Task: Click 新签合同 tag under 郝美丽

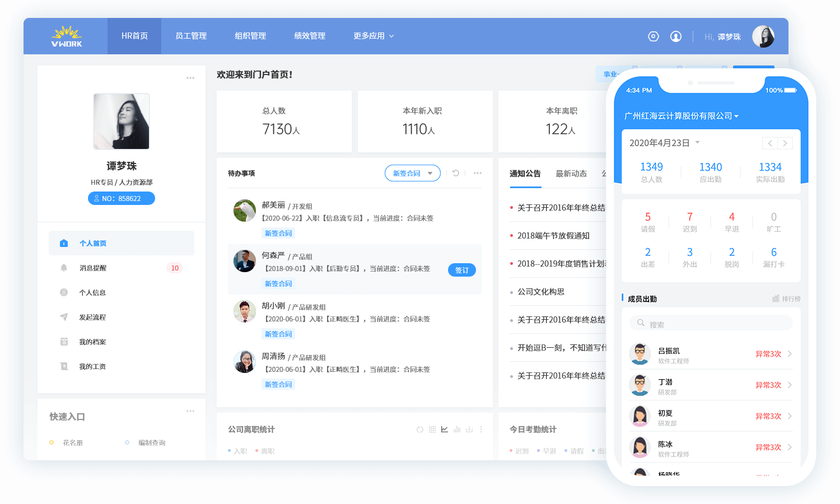Action: (278, 234)
